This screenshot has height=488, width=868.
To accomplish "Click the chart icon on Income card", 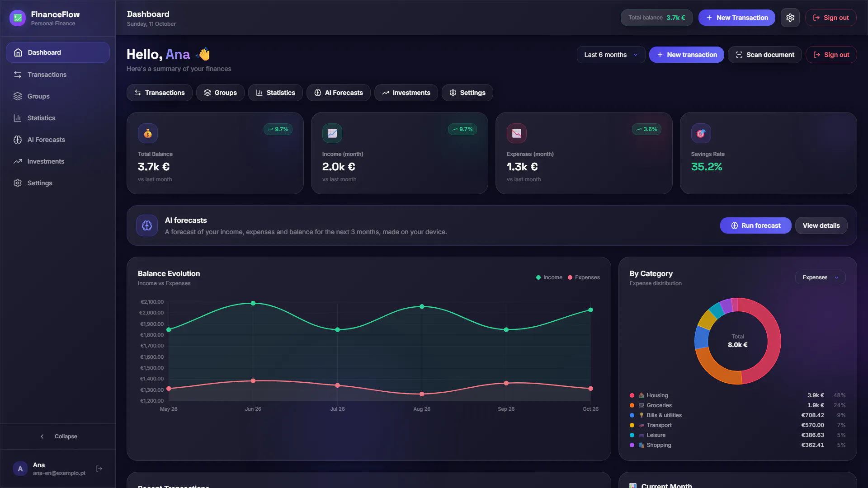I will (x=332, y=133).
